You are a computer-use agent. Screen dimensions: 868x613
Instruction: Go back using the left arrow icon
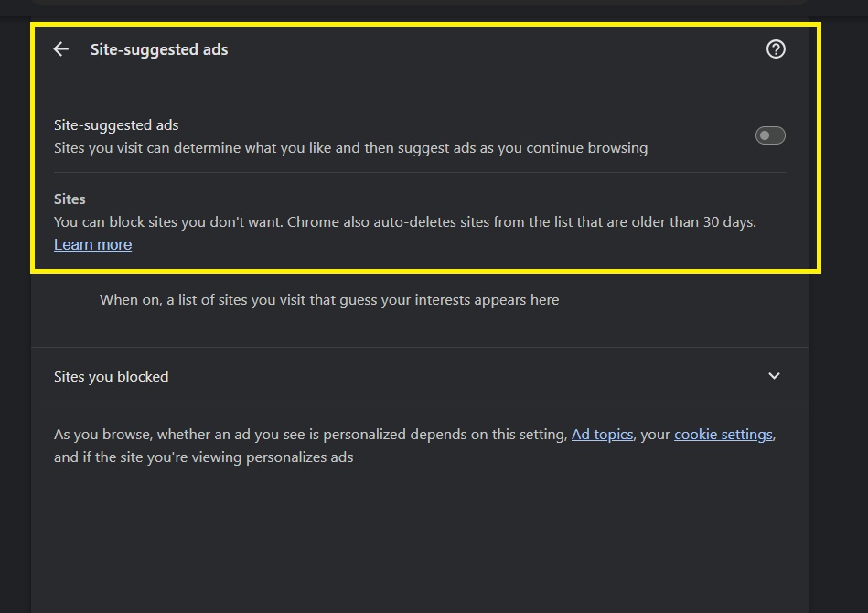point(61,49)
